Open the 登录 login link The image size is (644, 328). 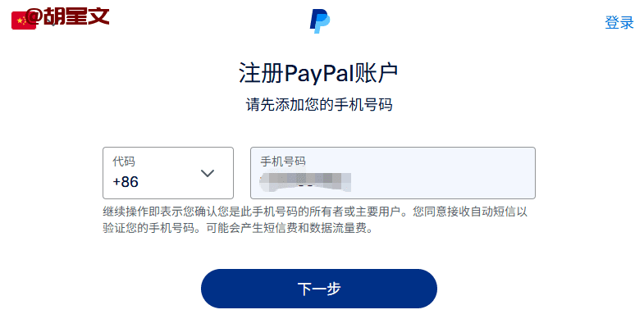click(x=619, y=23)
